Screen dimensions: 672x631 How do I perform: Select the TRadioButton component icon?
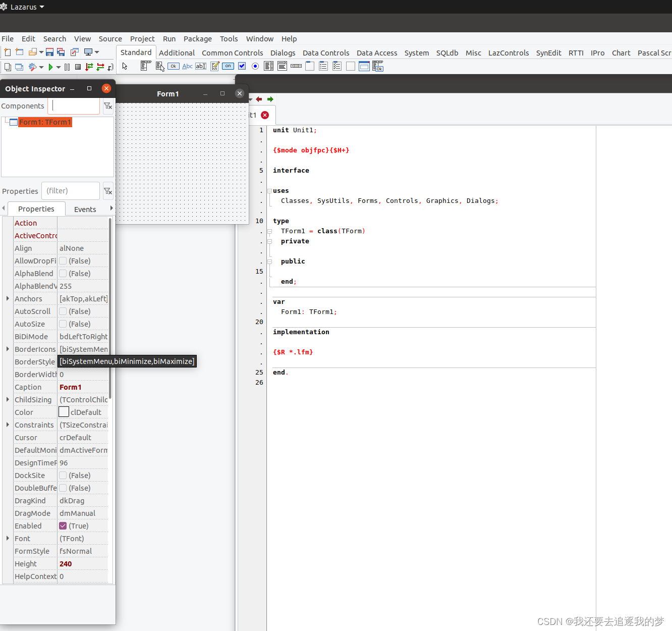[255, 66]
